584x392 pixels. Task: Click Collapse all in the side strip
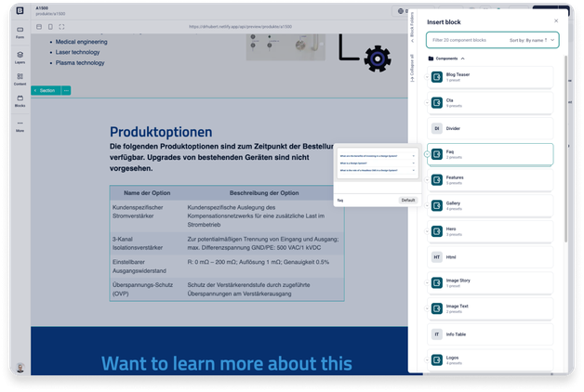click(412, 68)
